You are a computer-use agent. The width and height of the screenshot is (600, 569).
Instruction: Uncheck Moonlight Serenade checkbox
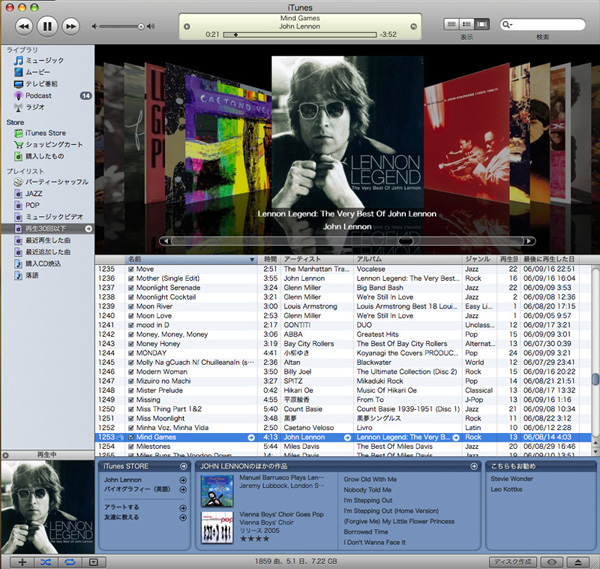coord(131,288)
